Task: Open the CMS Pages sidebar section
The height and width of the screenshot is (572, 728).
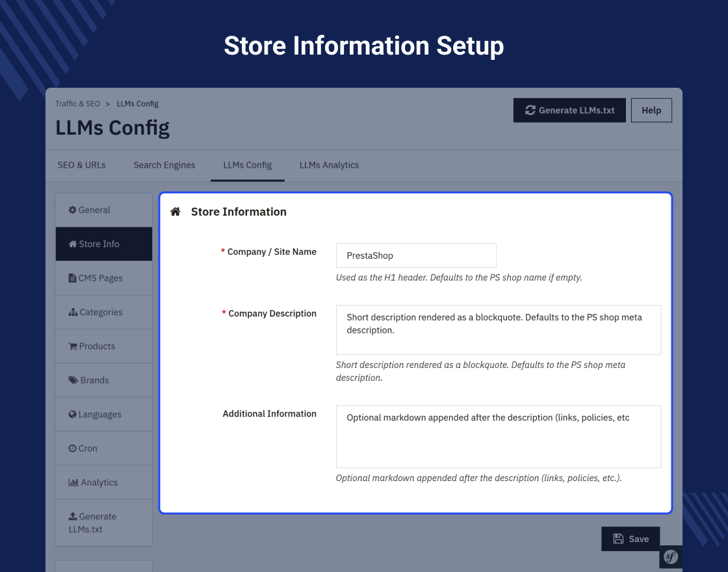Action: (x=104, y=278)
